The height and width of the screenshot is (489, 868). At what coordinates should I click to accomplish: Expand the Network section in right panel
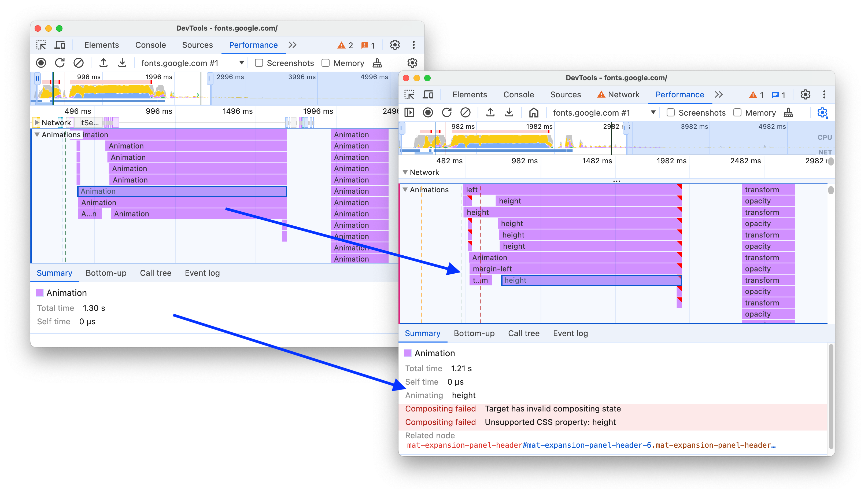click(x=409, y=172)
